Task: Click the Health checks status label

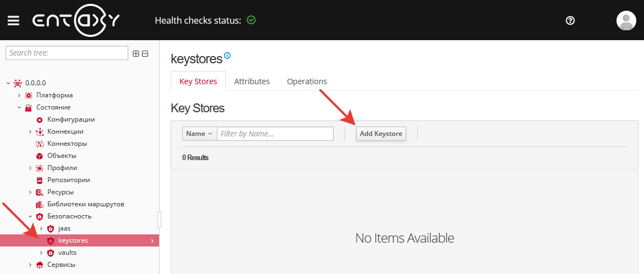Action: coord(198,20)
